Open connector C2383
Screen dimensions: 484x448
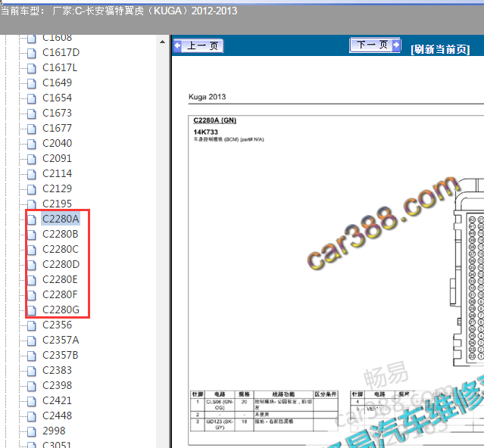57,370
